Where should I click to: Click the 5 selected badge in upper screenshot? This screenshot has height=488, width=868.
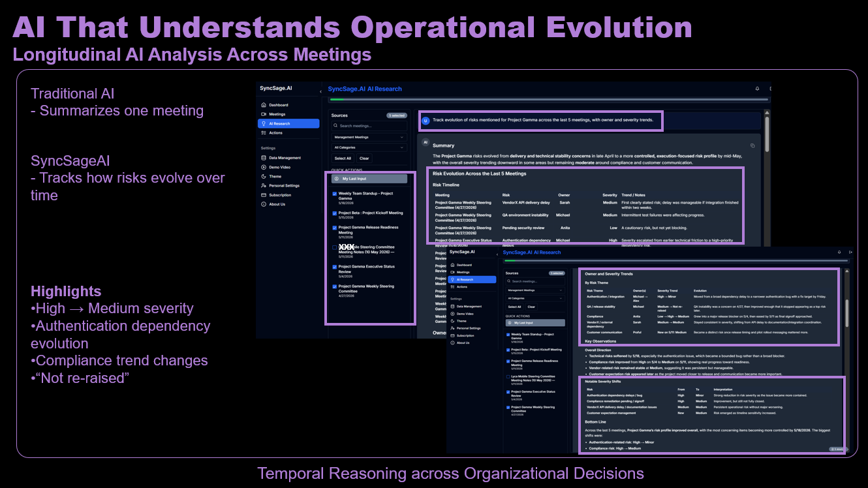pos(396,115)
